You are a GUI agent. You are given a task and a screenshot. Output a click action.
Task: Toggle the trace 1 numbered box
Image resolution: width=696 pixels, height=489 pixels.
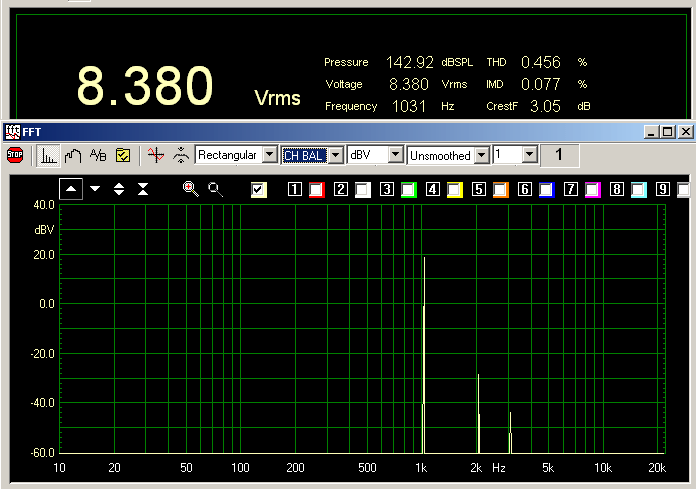click(x=295, y=189)
